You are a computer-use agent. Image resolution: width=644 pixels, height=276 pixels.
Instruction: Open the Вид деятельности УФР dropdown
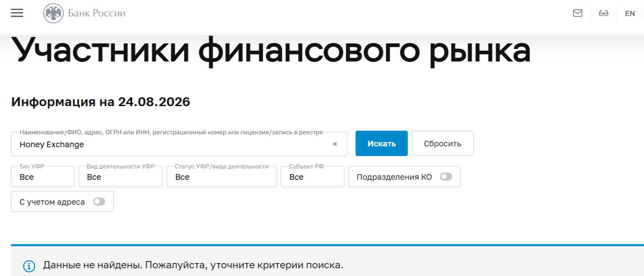(x=121, y=177)
